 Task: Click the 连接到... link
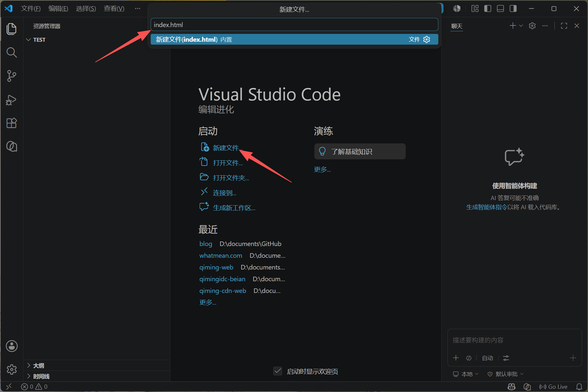pos(224,193)
